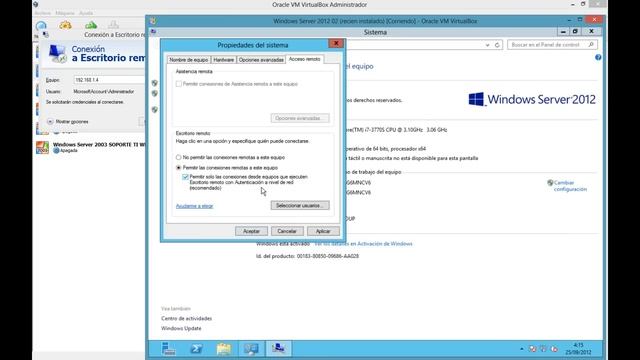This screenshot has height=360, width=640.
Task: Click the VirtualBox icon in the VM window title bar
Action: click(153, 21)
